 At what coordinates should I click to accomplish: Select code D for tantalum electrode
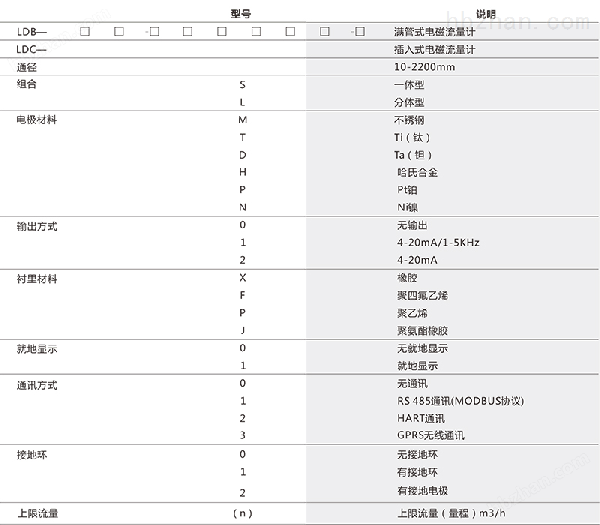coord(243,155)
